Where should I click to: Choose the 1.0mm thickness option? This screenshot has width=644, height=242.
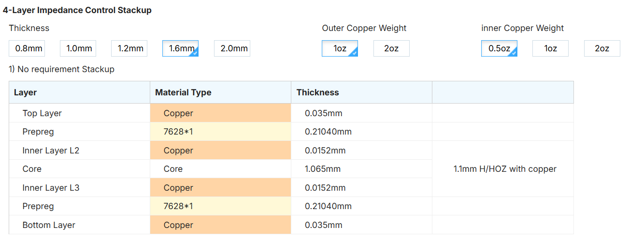(78, 48)
